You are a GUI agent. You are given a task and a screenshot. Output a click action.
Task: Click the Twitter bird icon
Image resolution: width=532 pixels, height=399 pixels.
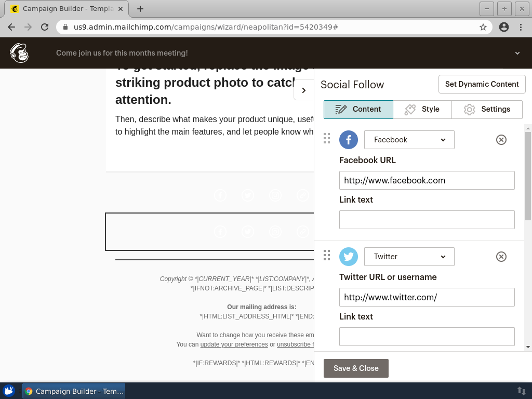coord(349,257)
